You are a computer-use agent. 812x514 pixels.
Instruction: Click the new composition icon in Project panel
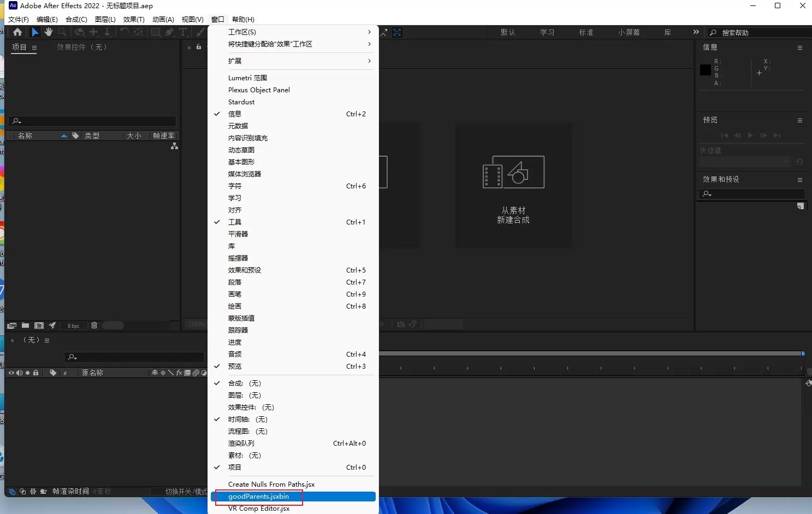[39, 326]
